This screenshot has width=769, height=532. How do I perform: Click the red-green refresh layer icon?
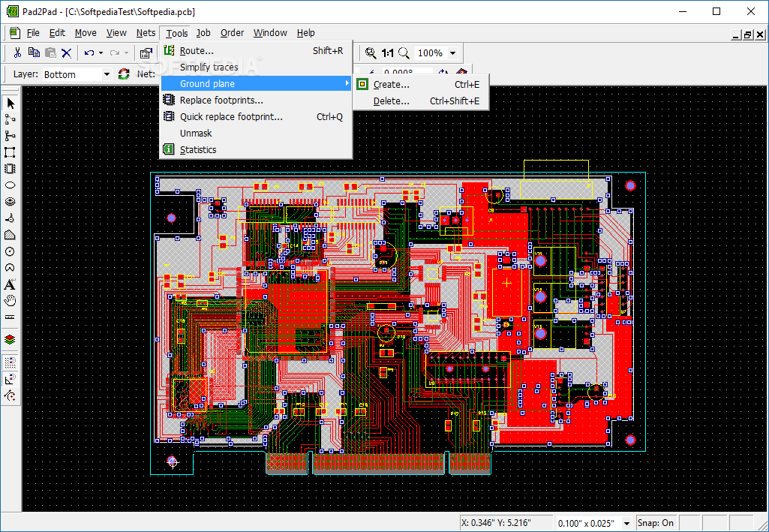(124, 74)
